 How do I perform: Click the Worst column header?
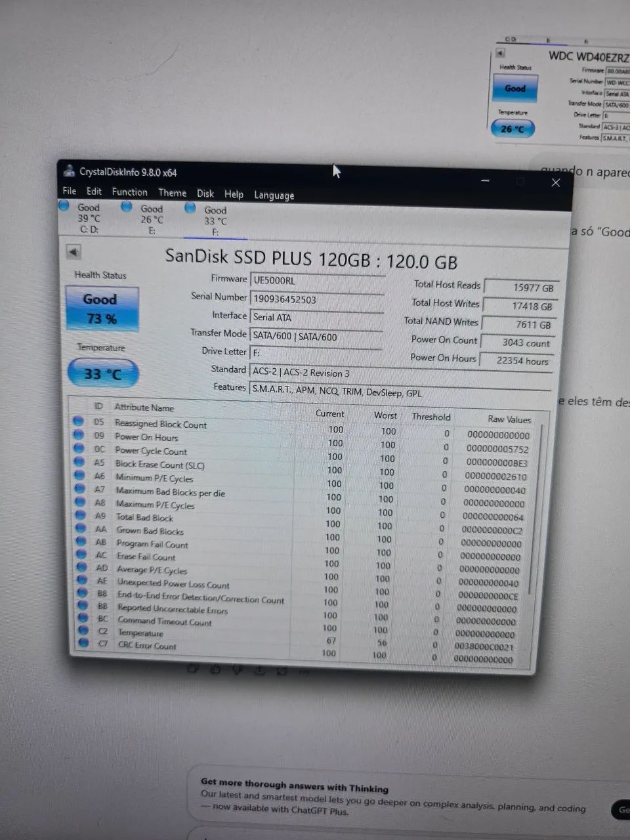point(385,415)
